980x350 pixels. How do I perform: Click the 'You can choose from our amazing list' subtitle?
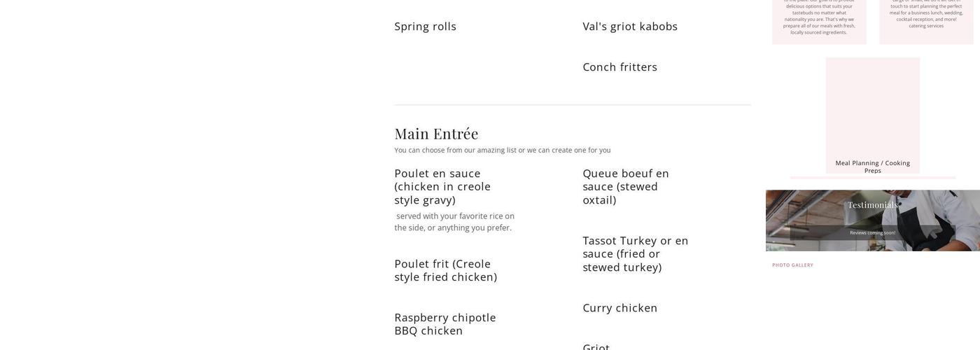click(x=502, y=150)
